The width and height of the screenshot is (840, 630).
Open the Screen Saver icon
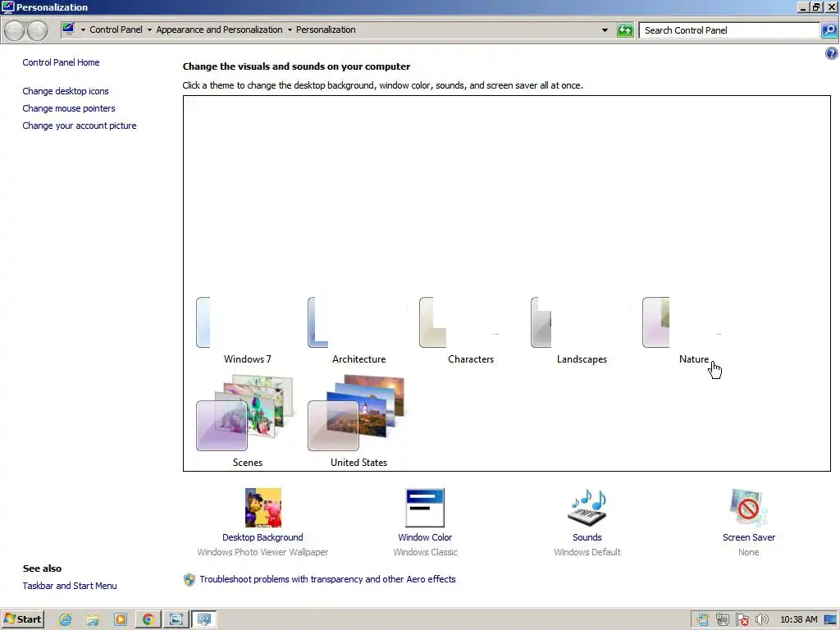748,507
